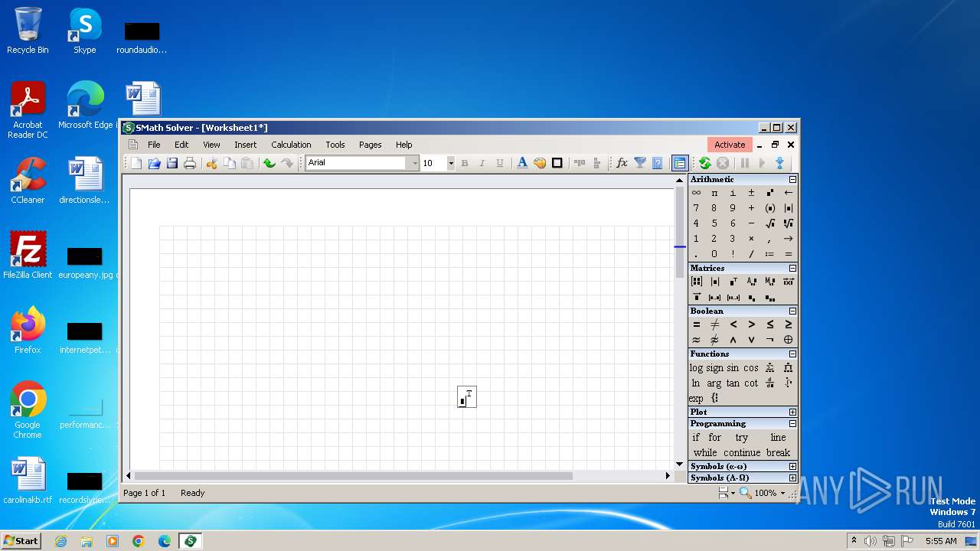Open the Insert menu
Screen dimensions: 980x551
[x=246, y=145]
